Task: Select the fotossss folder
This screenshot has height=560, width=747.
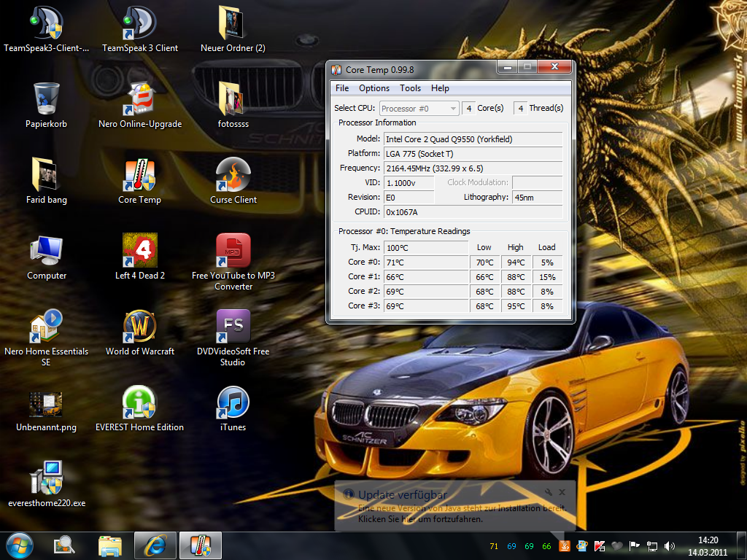Action: coord(233,105)
